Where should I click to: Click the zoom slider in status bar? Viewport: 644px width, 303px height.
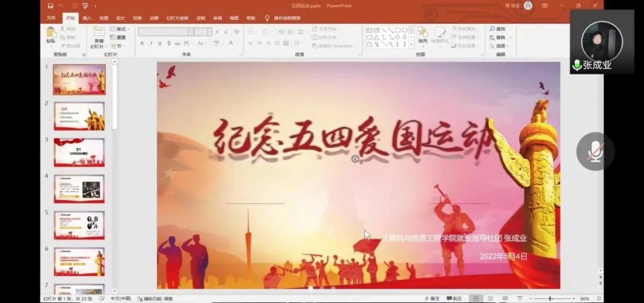(549, 298)
